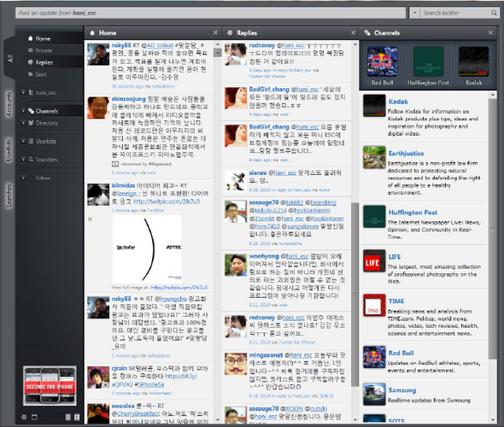Click the Earthjustice channel logo
This screenshot has height=427, width=504.
click(x=374, y=157)
